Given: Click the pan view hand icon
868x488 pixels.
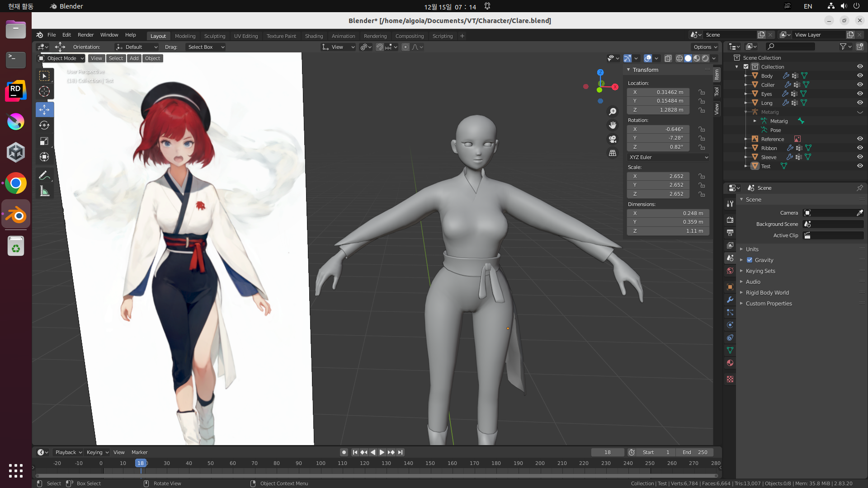Looking at the screenshot, I should click(x=613, y=125).
